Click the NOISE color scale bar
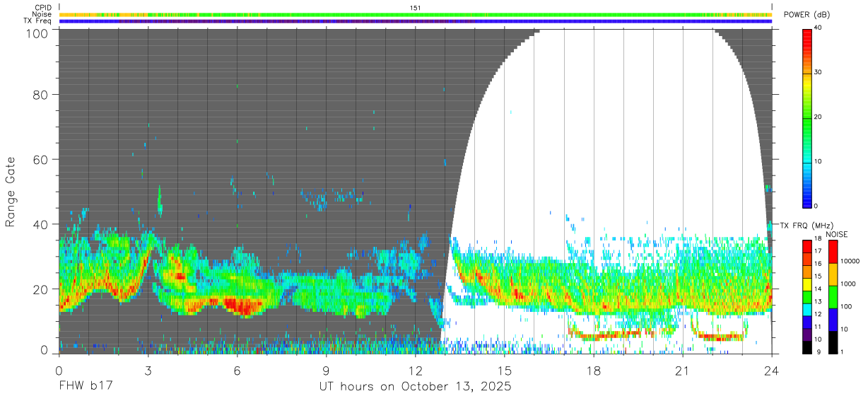Screen dimensions: 868x401 [833, 297]
